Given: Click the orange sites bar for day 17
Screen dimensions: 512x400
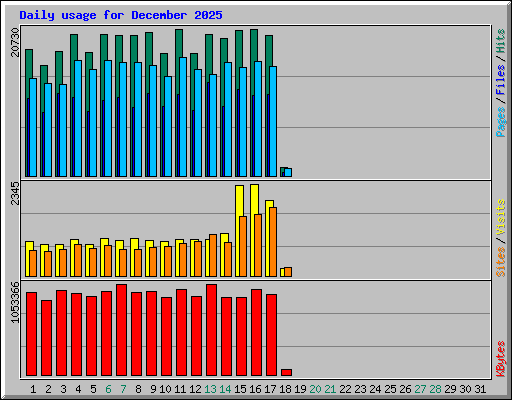Looking at the screenshot, I should [273, 242].
